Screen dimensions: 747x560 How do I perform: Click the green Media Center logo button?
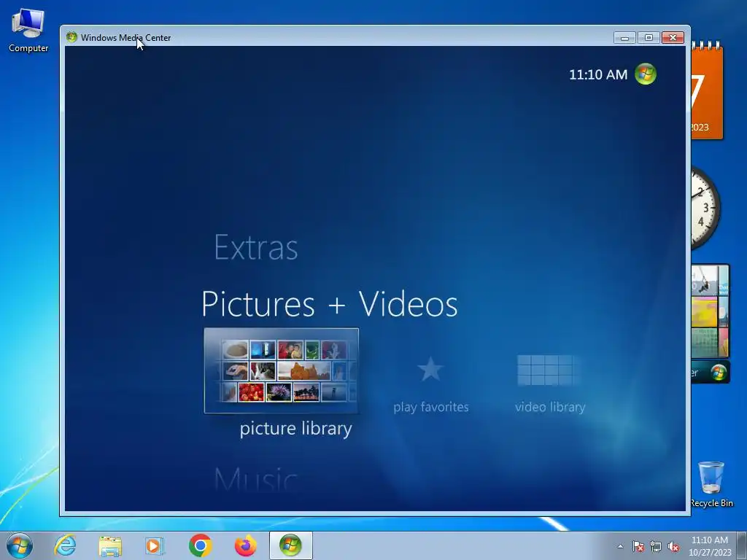(x=646, y=74)
